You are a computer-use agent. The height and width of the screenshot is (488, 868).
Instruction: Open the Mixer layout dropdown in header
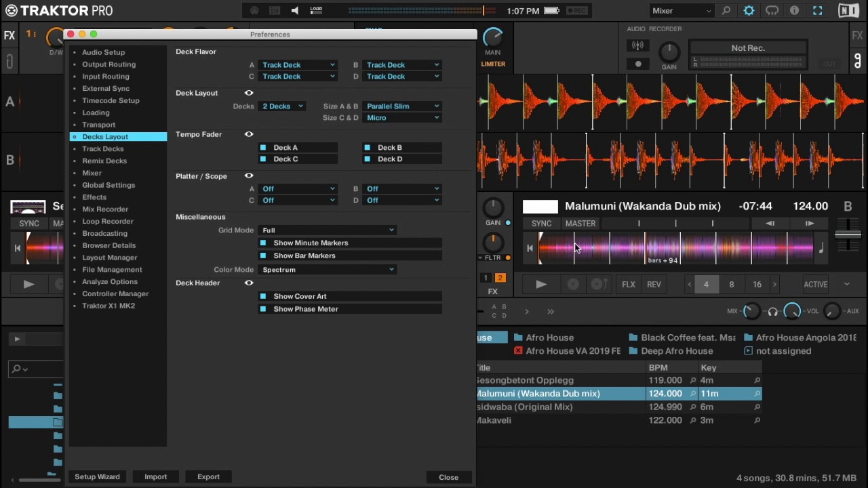coord(681,11)
